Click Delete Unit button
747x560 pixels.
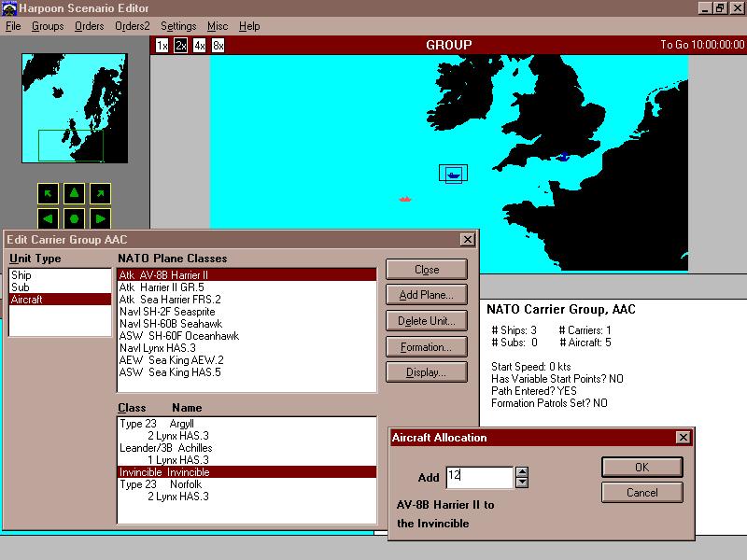point(427,321)
